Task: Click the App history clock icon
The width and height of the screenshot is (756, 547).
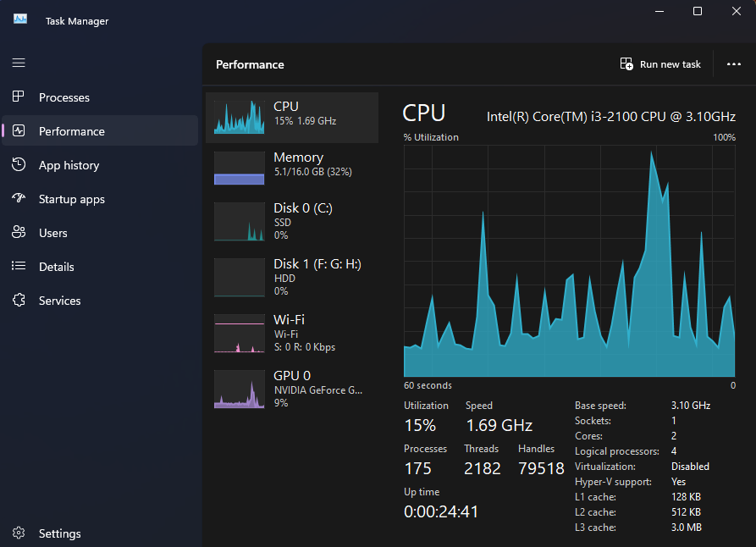Action: pyautogui.click(x=19, y=164)
